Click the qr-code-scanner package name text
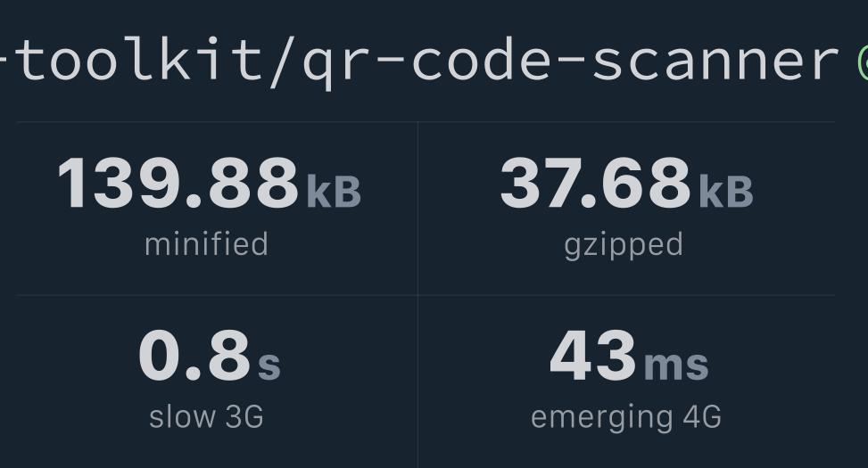This screenshot has height=468, width=868. pos(571,61)
